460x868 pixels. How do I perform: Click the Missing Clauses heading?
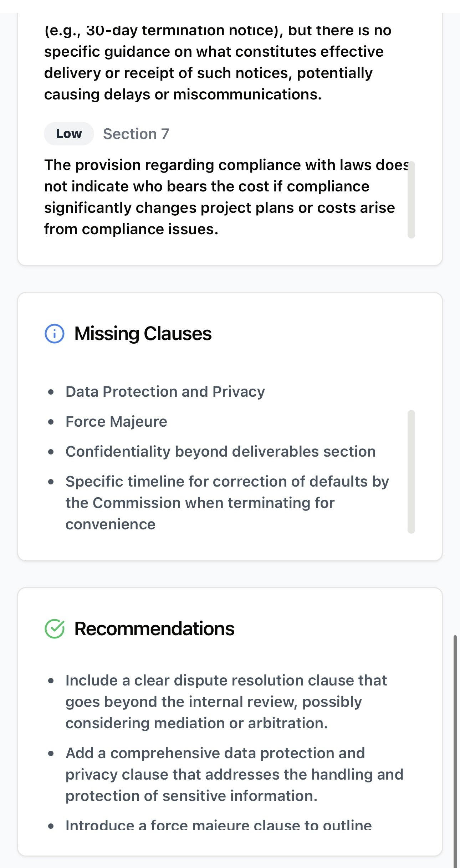tap(143, 334)
